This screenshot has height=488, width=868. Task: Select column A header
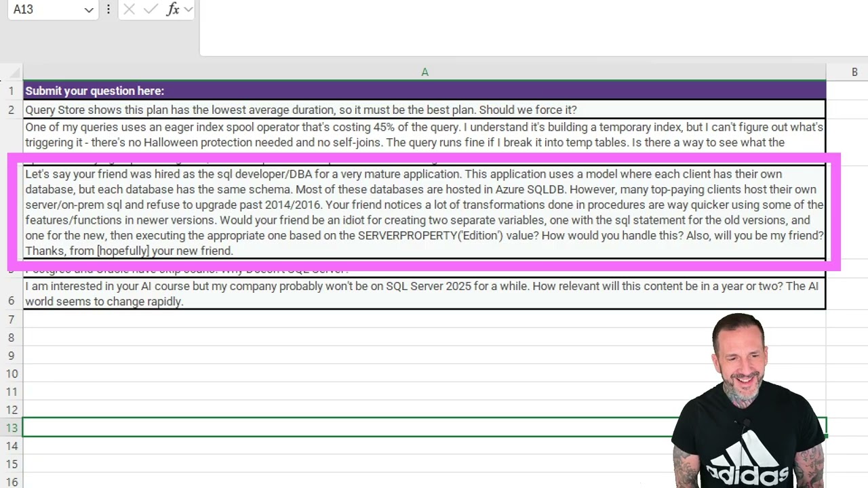click(425, 72)
